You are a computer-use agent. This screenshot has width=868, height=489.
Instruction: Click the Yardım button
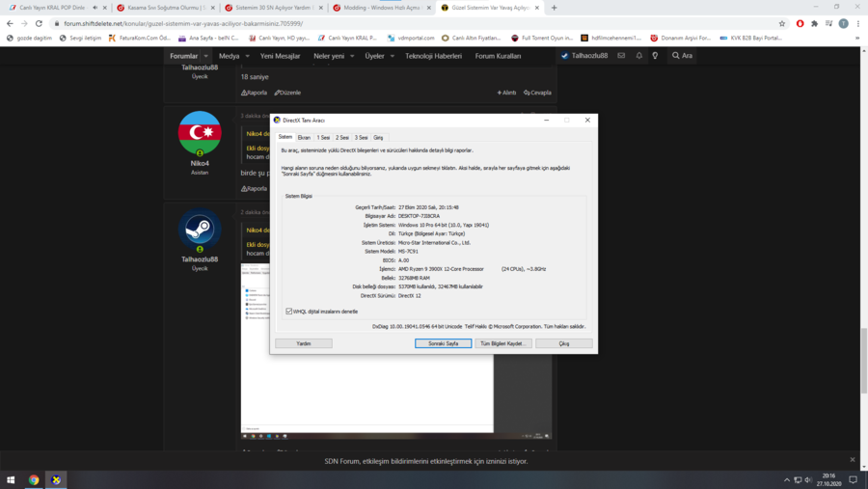coord(304,343)
